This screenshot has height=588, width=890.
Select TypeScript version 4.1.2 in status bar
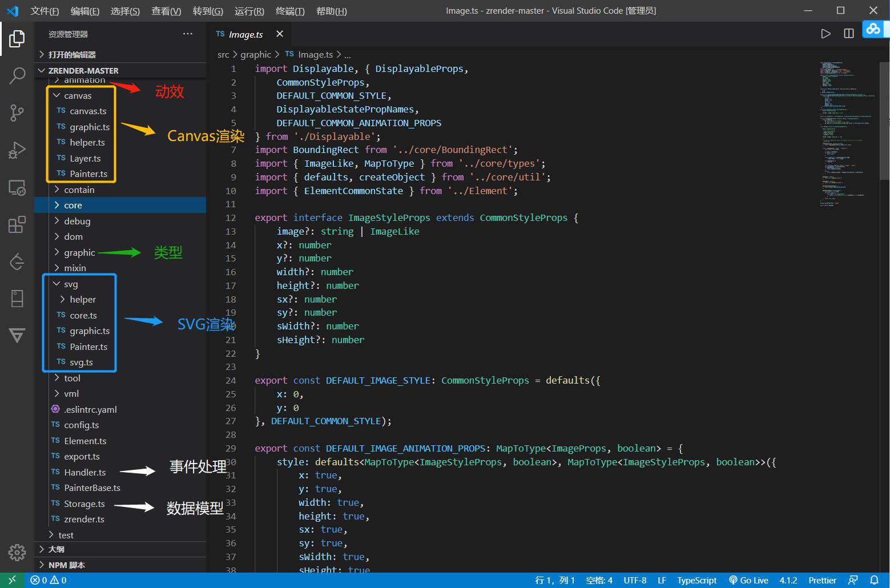[x=788, y=580]
